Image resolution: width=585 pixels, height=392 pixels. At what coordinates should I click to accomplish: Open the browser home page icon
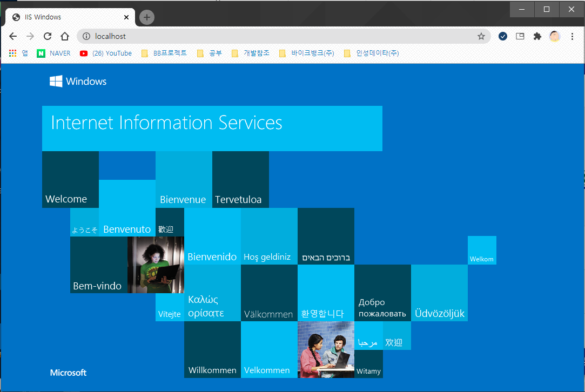[x=65, y=36]
